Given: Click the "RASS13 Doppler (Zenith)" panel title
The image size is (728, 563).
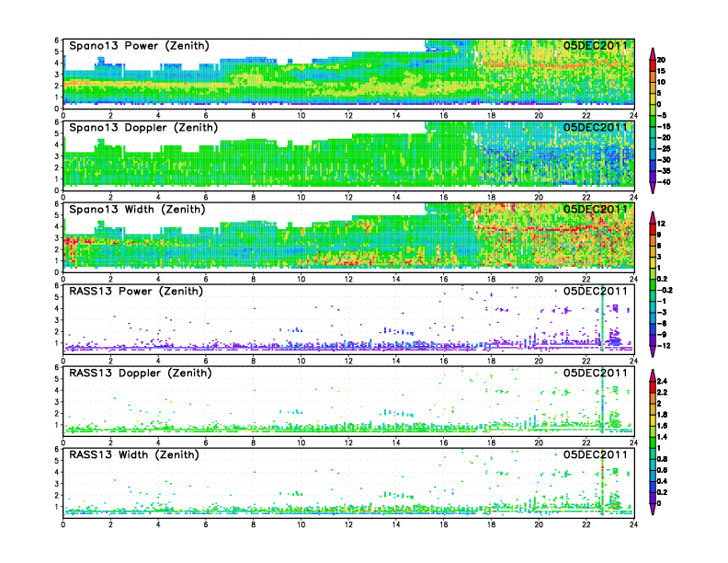Looking at the screenshot, I should coord(141,373).
